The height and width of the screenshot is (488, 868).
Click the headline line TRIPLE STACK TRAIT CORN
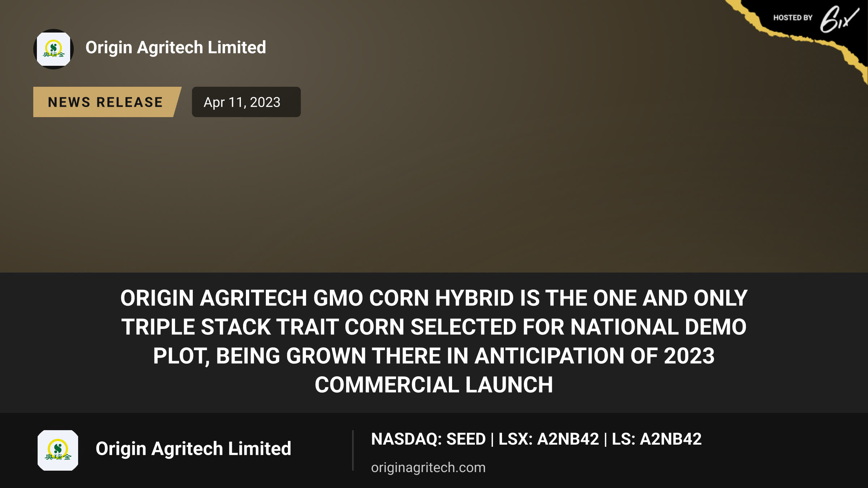click(x=434, y=327)
